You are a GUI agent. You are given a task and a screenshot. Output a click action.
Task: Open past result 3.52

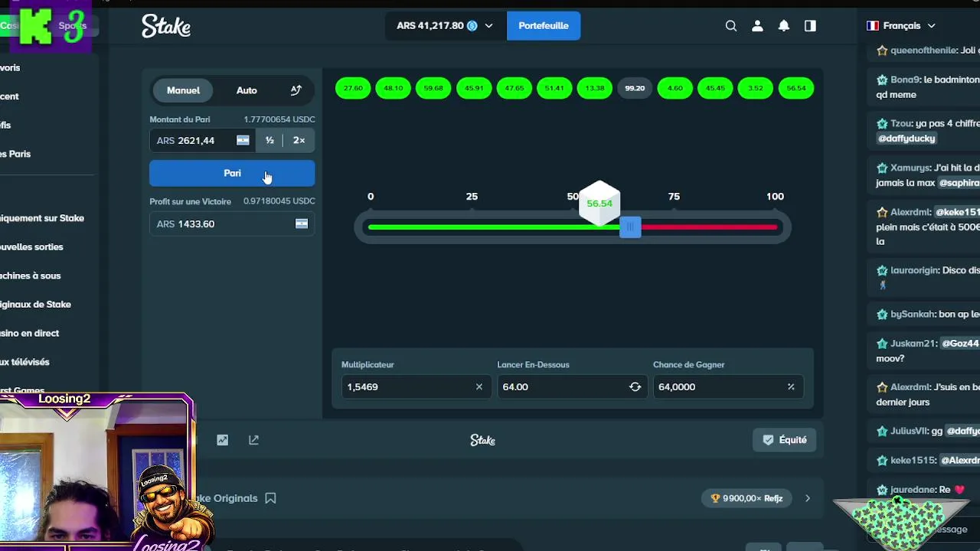point(756,88)
